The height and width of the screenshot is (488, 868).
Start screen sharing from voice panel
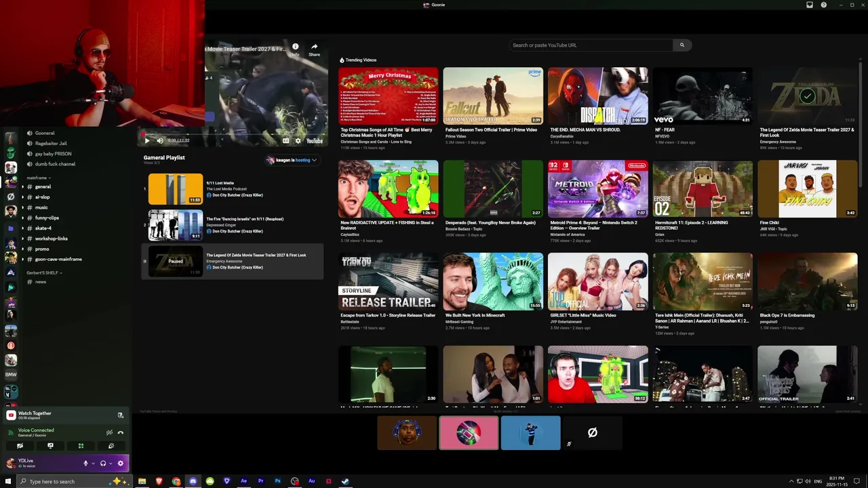50,446
